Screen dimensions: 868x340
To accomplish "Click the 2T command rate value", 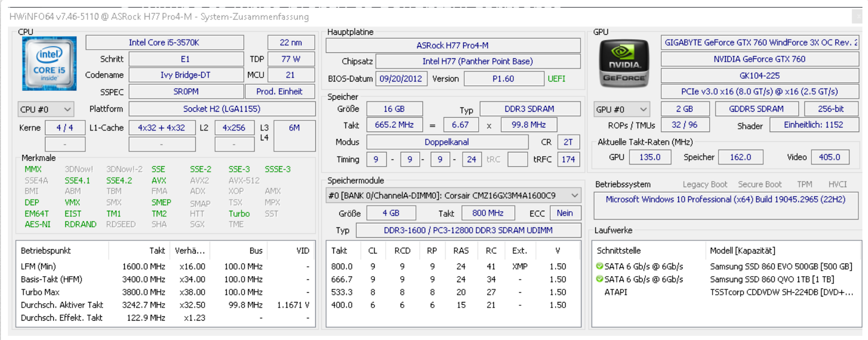I will (568, 142).
